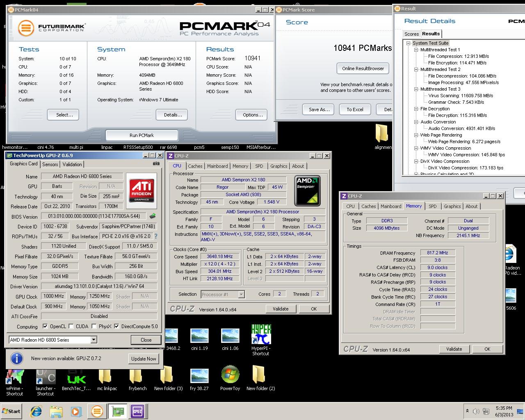Click the PCMark04 taskbar button
Image resolution: width=525 pixels, height=420 pixels.
[97, 411]
